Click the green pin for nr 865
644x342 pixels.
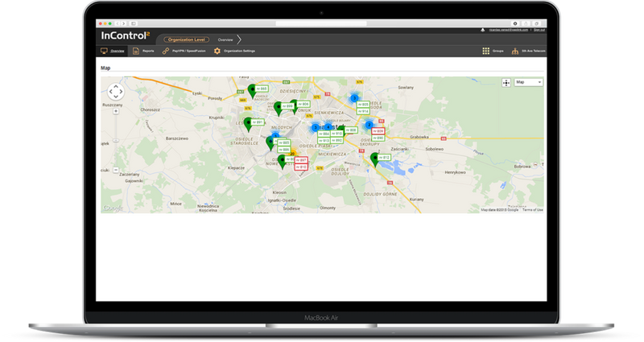point(252,90)
